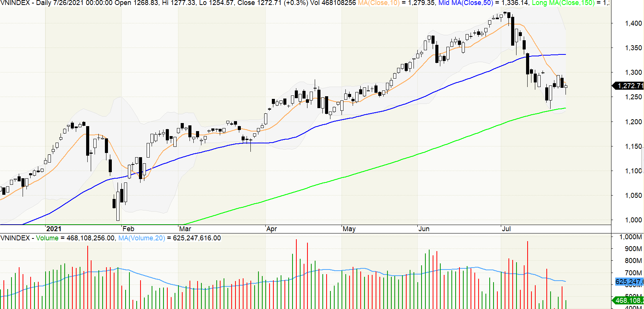The image size is (644, 309).
Task: Click the 1,272.71 last price tag
Action: tap(628, 86)
